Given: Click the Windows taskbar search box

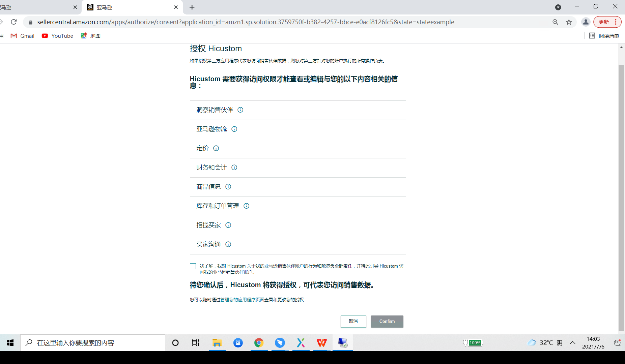Looking at the screenshot, I should (x=93, y=343).
